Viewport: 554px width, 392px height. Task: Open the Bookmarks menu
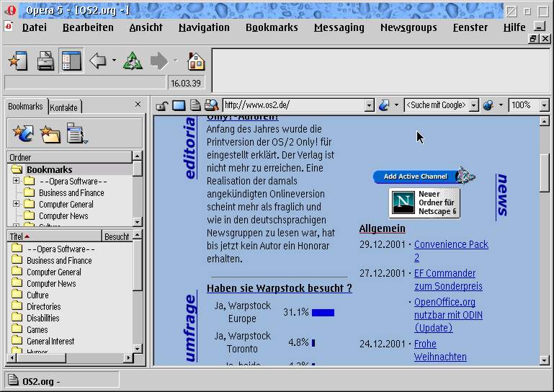(x=272, y=27)
